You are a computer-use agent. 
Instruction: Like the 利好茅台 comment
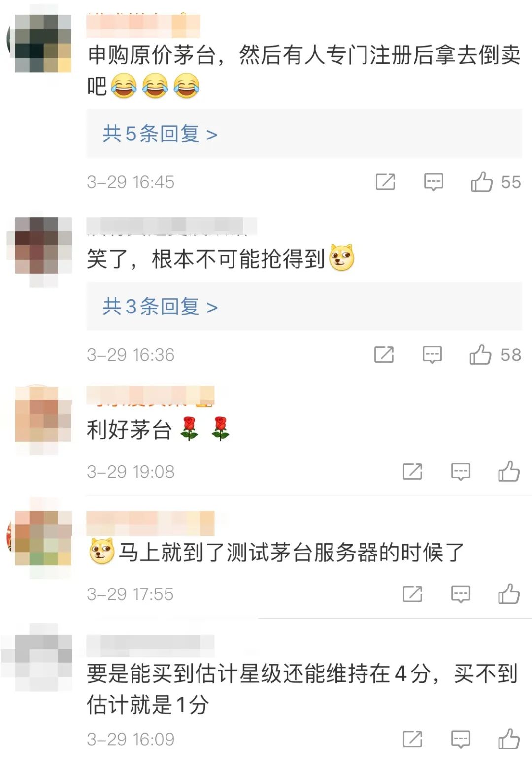(x=509, y=471)
